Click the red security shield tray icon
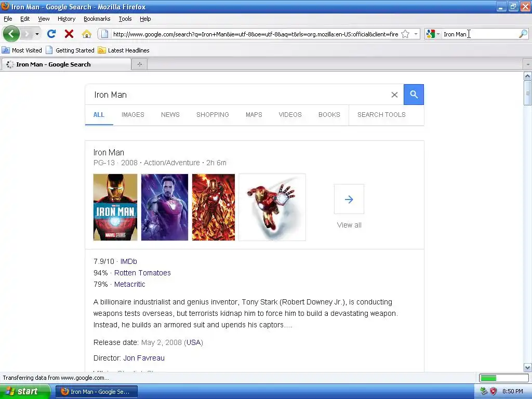 494,392
